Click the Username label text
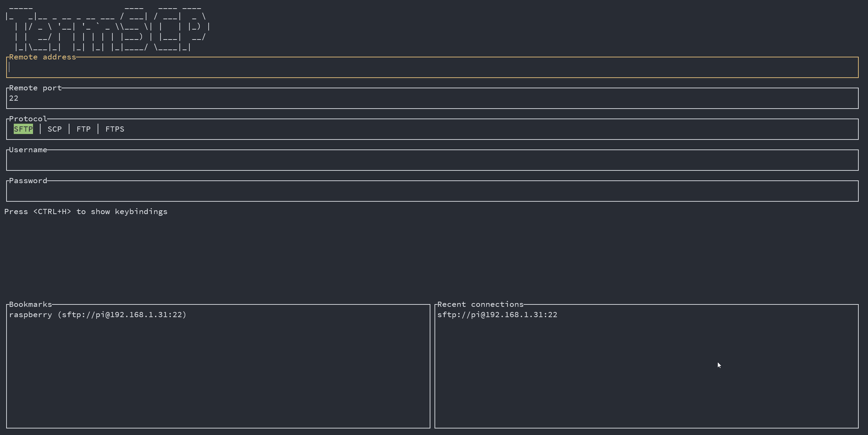Image resolution: width=868 pixels, height=435 pixels. pyautogui.click(x=28, y=150)
